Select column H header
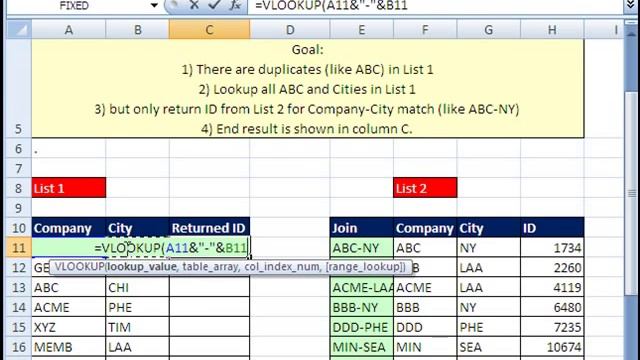 point(552,29)
